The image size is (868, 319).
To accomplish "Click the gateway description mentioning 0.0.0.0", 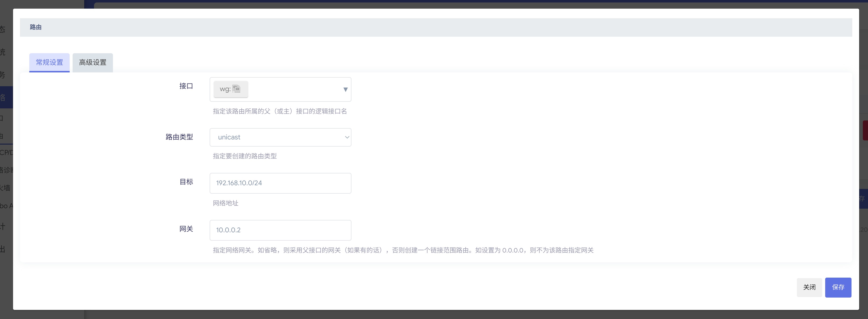I will pyautogui.click(x=403, y=250).
